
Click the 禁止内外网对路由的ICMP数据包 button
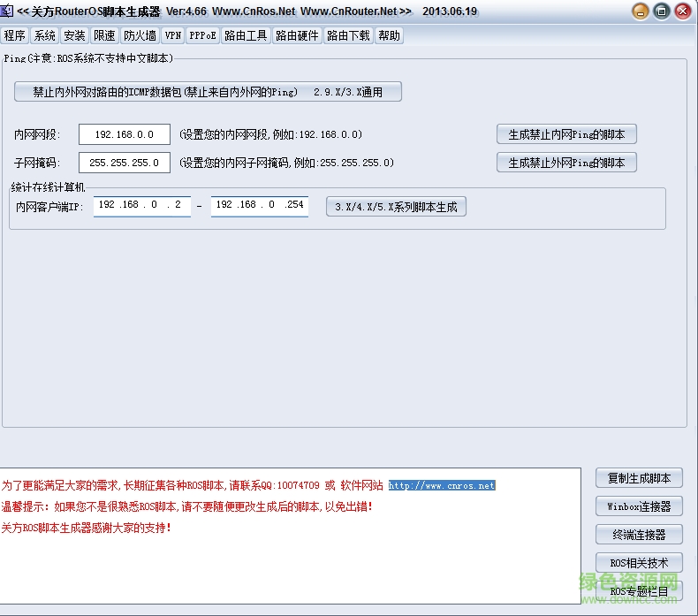click(208, 92)
